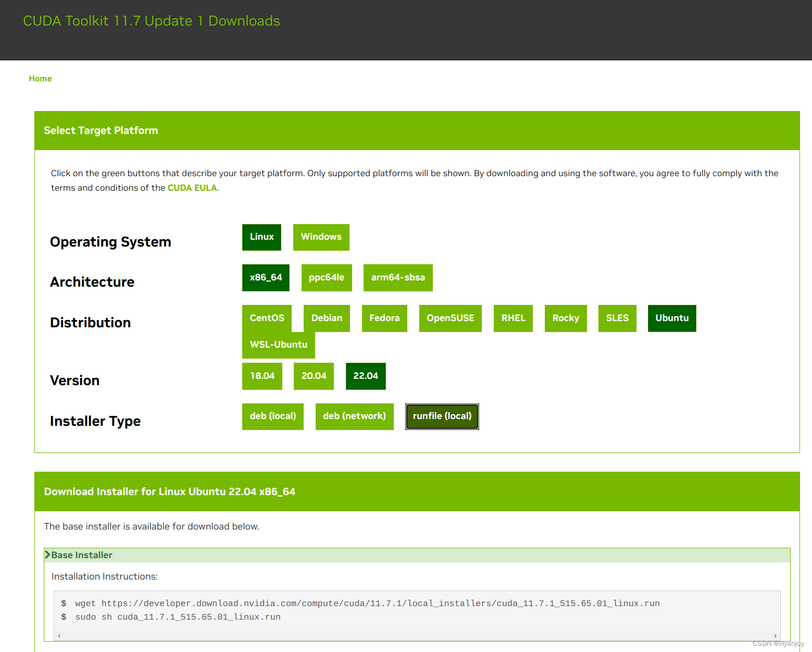Choose x86_64 architecture
The image size is (812, 652).
pos(266,278)
